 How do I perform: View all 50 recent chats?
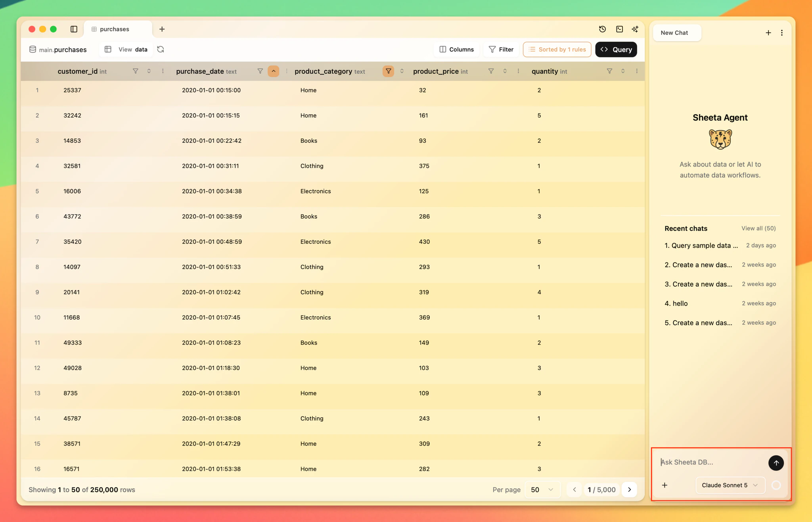click(x=758, y=228)
